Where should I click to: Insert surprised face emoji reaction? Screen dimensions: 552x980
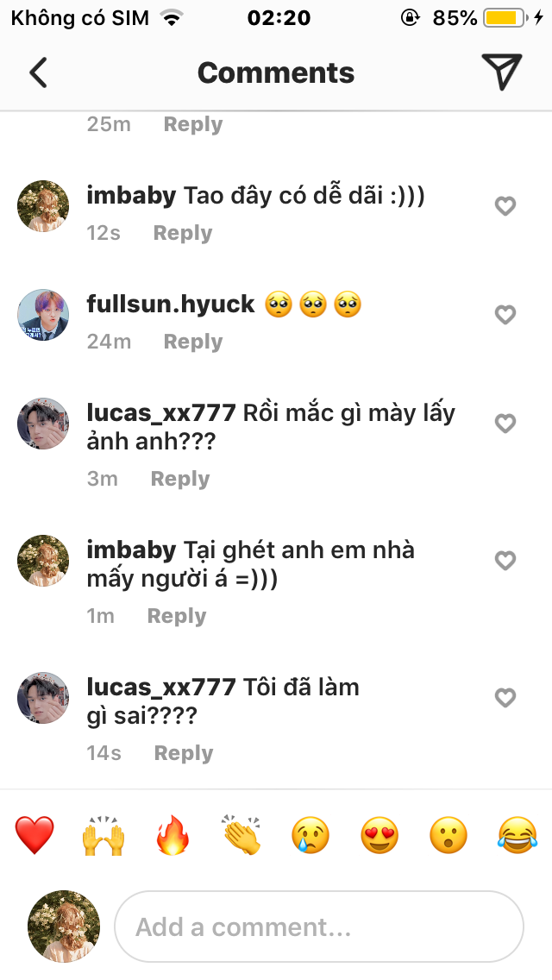(x=448, y=836)
